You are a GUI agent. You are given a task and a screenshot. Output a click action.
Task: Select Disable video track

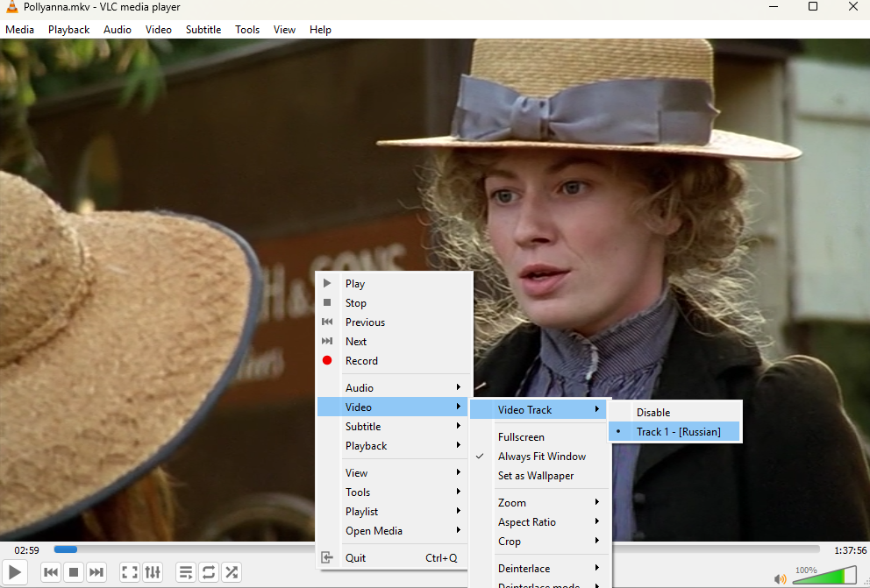tap(674, 413)
